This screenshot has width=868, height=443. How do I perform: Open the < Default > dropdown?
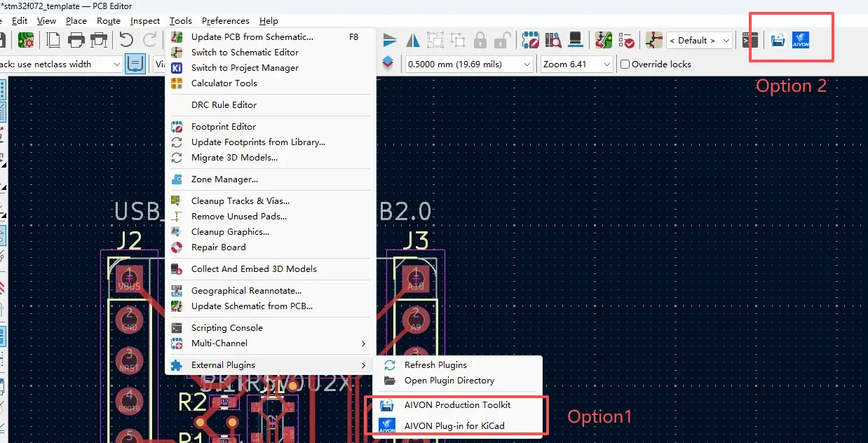click(x=699, y=40)
